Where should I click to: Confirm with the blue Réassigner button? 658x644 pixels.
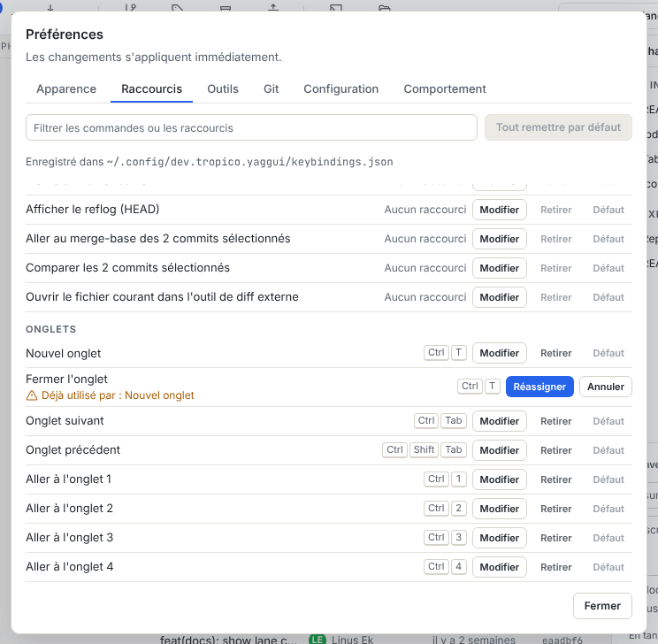[539, 387]
